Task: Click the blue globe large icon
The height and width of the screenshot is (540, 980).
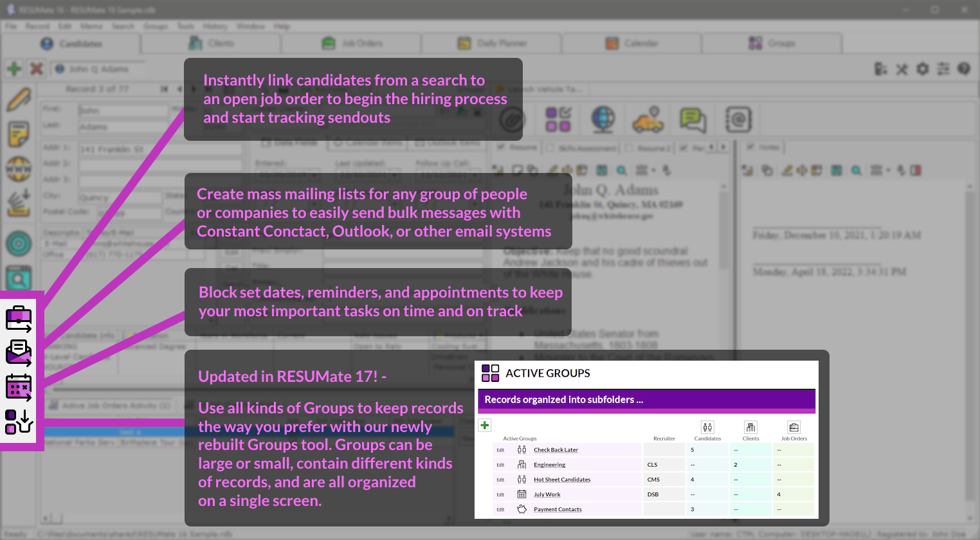Action: [x=603, y=120]
